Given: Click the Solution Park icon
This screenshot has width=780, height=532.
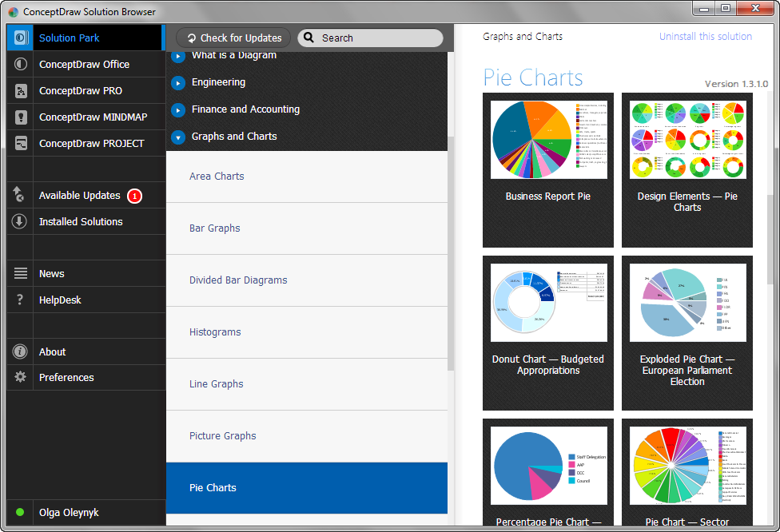Looking at the screenshot, I should [x=21, y=38].
